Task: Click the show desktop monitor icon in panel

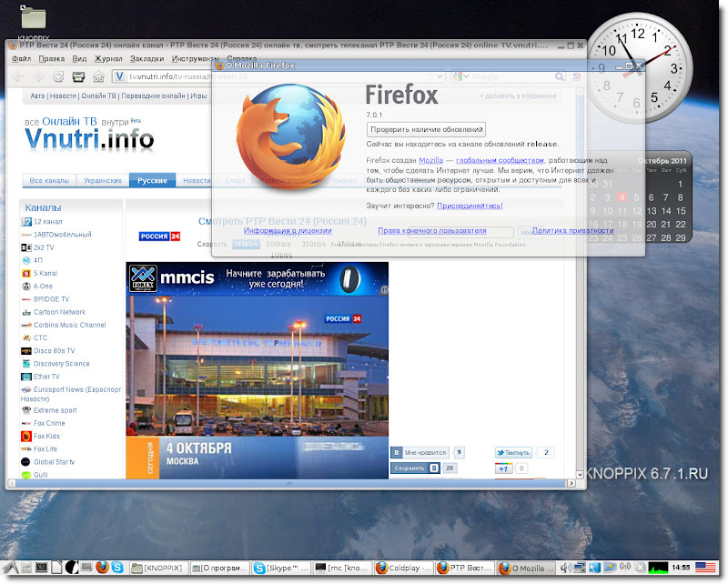Action: pyautogui.click(x=86, y=567)
